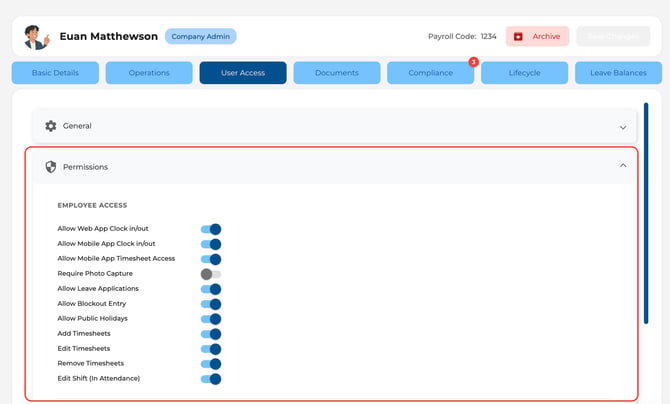Switch to the Documents tab

tap(337, 73)
